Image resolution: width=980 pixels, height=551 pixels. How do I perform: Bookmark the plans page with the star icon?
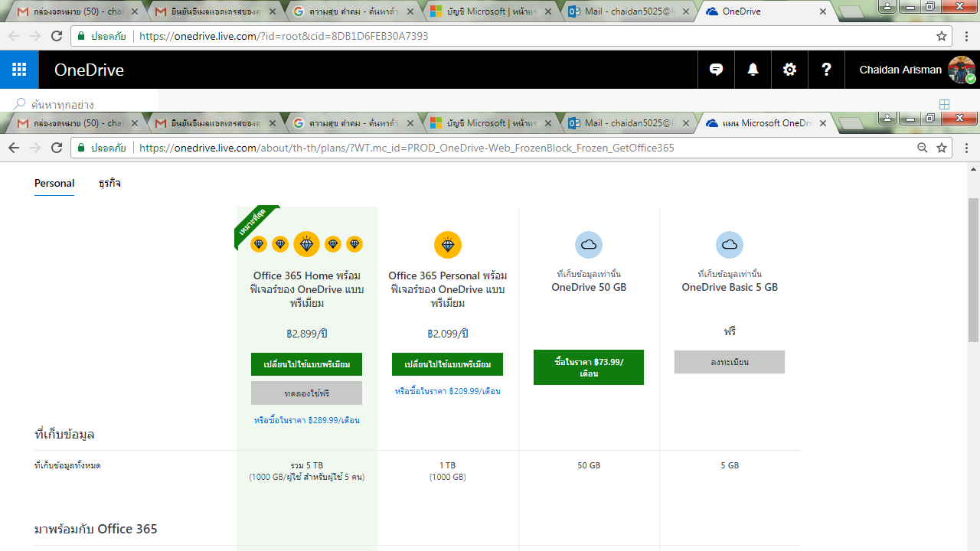(942, 148)
